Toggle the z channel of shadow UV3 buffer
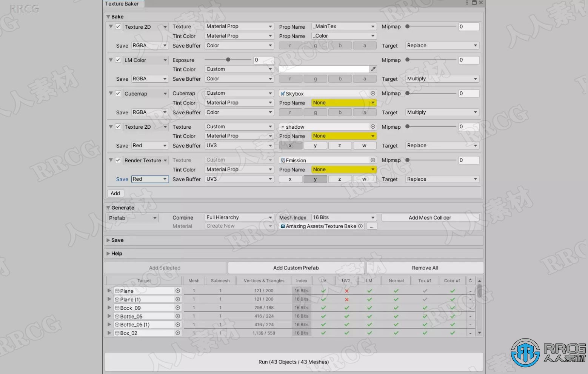 [x=340, y=146]
